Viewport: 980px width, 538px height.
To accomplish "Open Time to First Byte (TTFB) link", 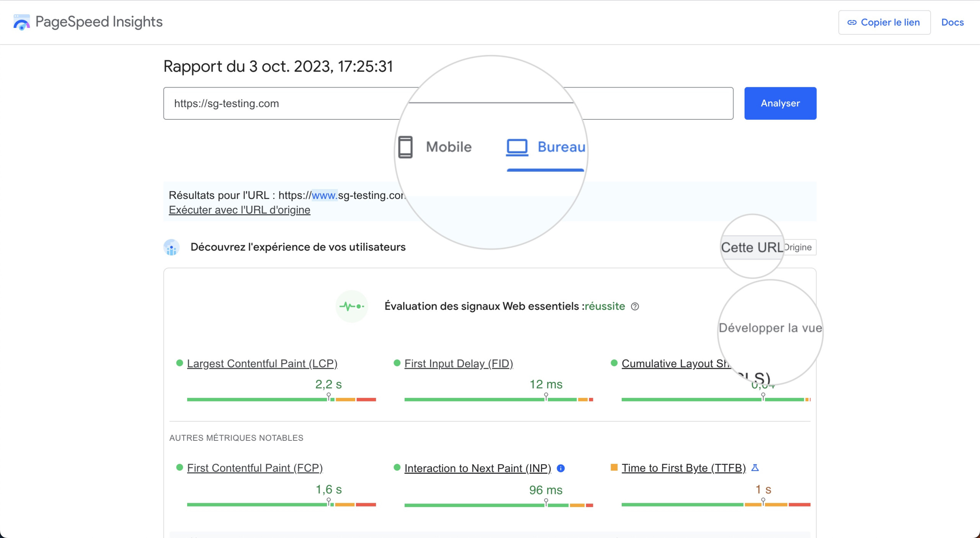I will [684, 468].
